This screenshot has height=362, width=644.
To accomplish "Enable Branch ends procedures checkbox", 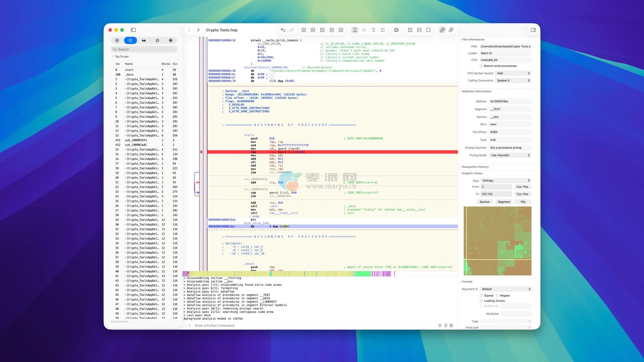I will pos(481,66).
